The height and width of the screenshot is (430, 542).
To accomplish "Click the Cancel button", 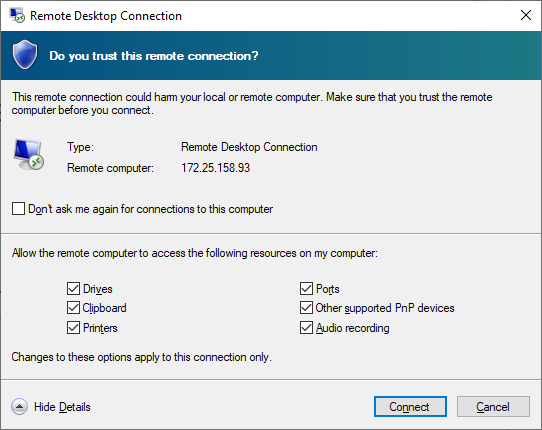I will pos(493,406).
